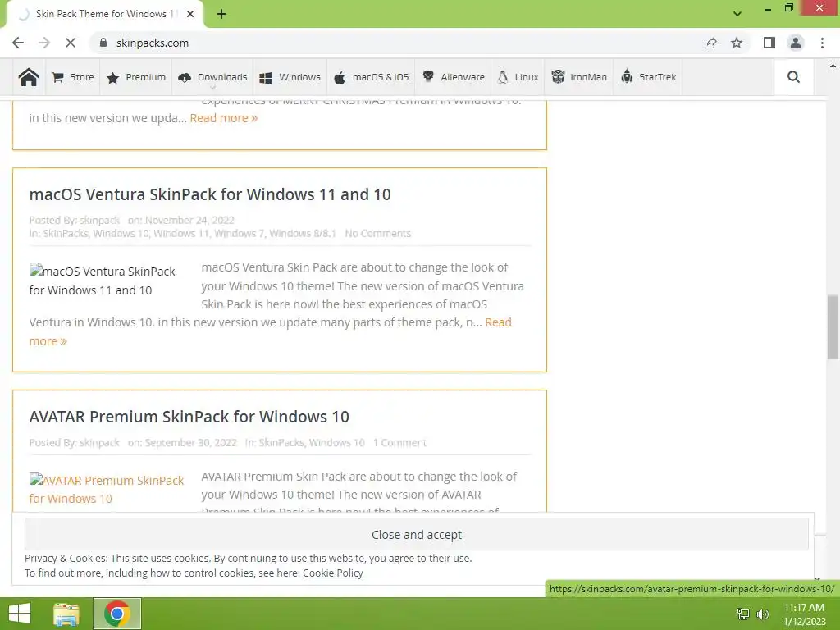Open the Chrome three-dot menu
Image resolution: width=840 pixels, height=630 pixels.
click(x=822, y=43)
